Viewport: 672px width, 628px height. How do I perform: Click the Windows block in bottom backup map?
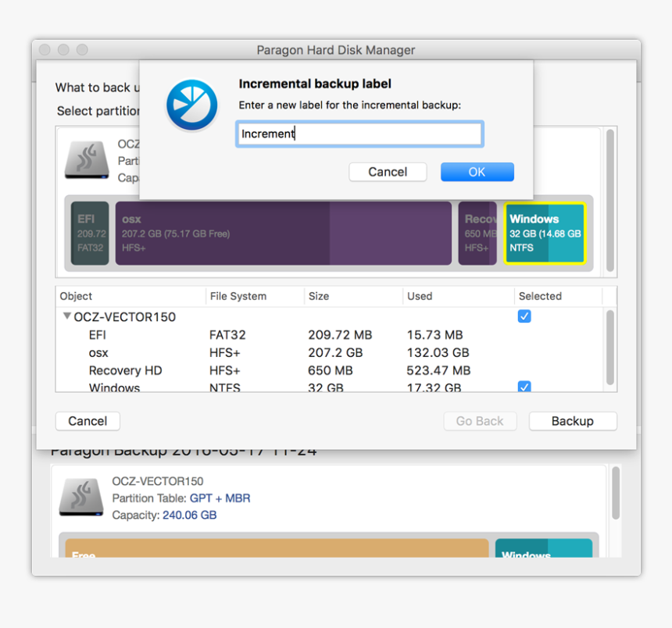[544, 549]
